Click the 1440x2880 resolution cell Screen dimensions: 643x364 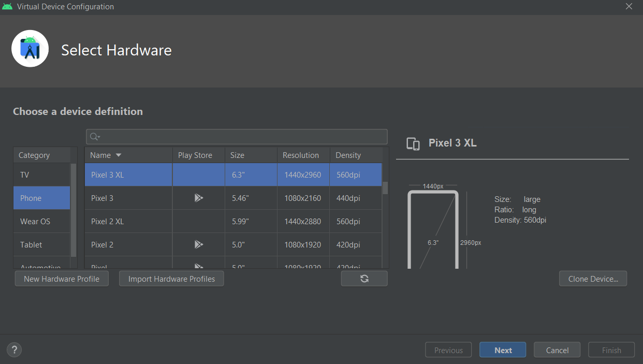click(x=304, y=221)
